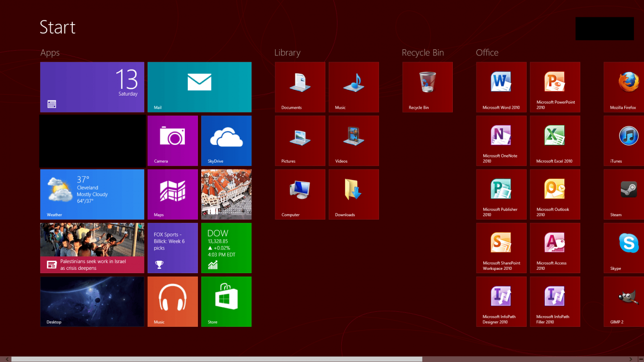This screenshot has width=644, height=362.
Task: Open the Recycle Bin tile
Action: pyautogui.click(x=427, y=87)
